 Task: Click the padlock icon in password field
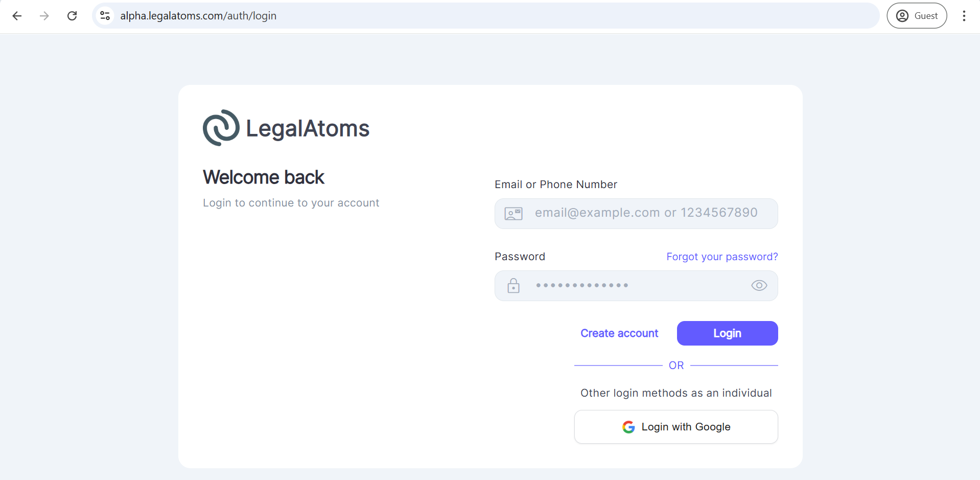click(x=514, y=286)
